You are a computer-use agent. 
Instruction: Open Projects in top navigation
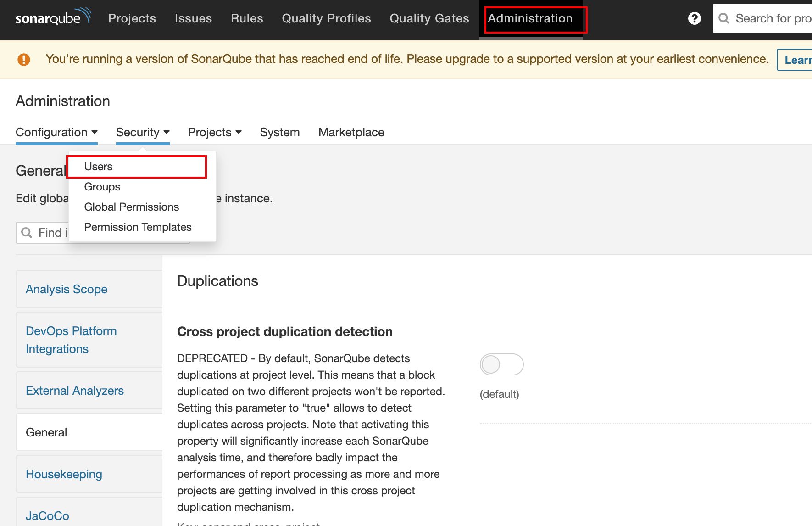(132, 18)
